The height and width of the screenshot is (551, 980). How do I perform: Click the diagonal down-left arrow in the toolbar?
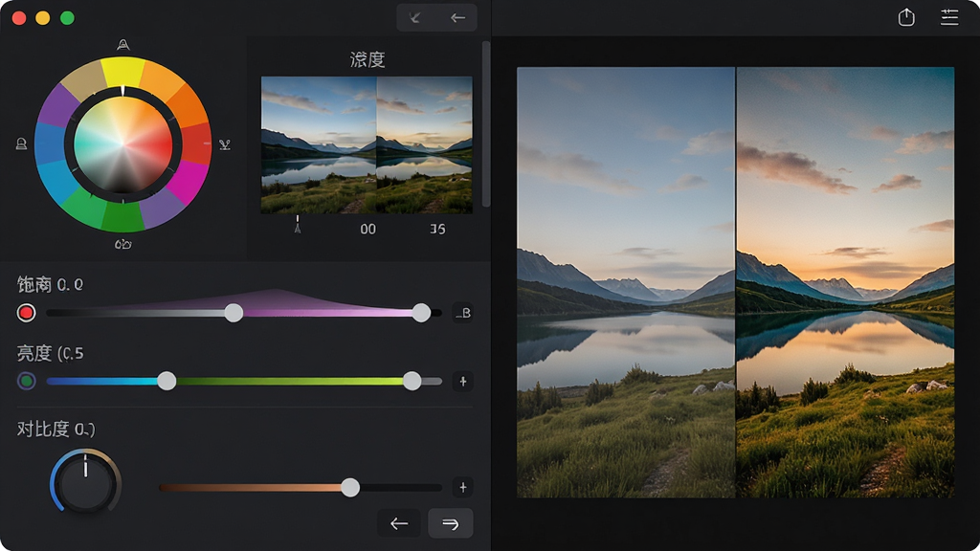[415, 17]
